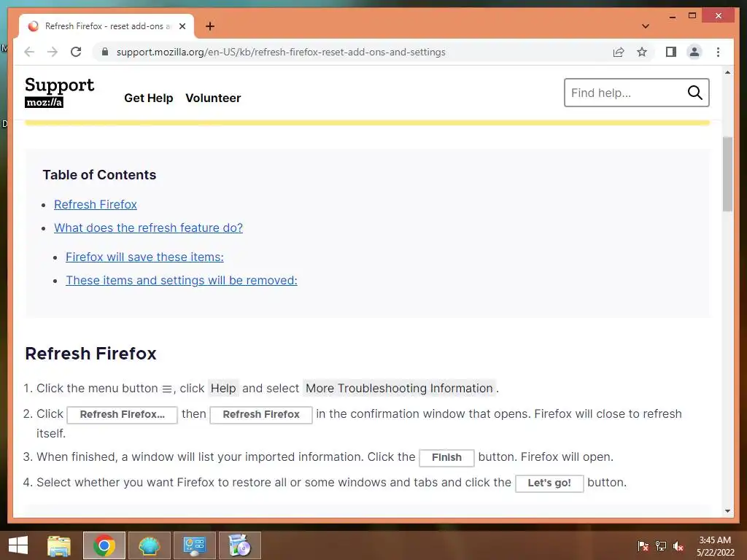Viewport: 747px width, 560px height.
Task: Open the orange shell taskbar app
Action: click(149, 545)
